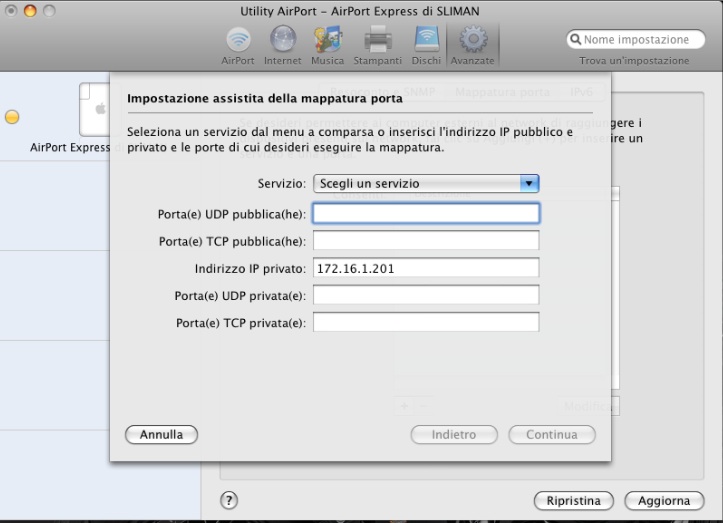723x523 pixels.
Task: Click the Ripristina button
Action: click(x=574, y=500)
